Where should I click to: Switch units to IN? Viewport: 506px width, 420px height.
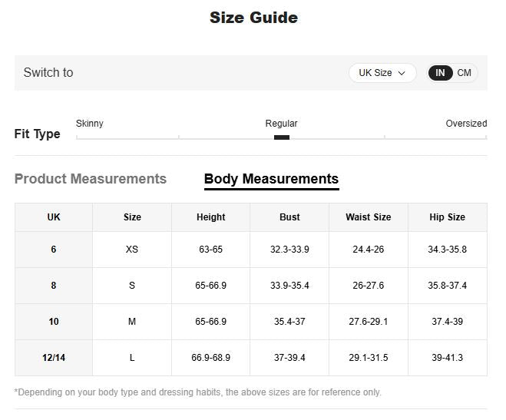coord(440,73)
